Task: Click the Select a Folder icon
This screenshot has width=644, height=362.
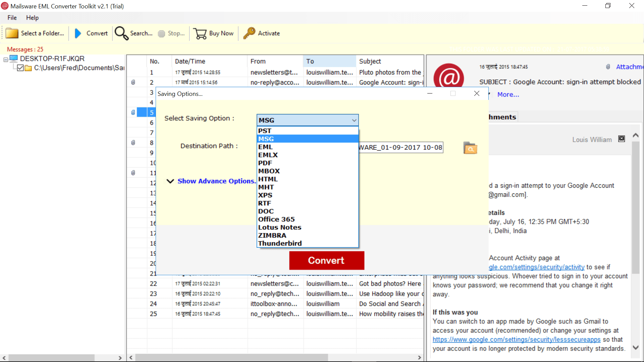Action: coord(12,33)
